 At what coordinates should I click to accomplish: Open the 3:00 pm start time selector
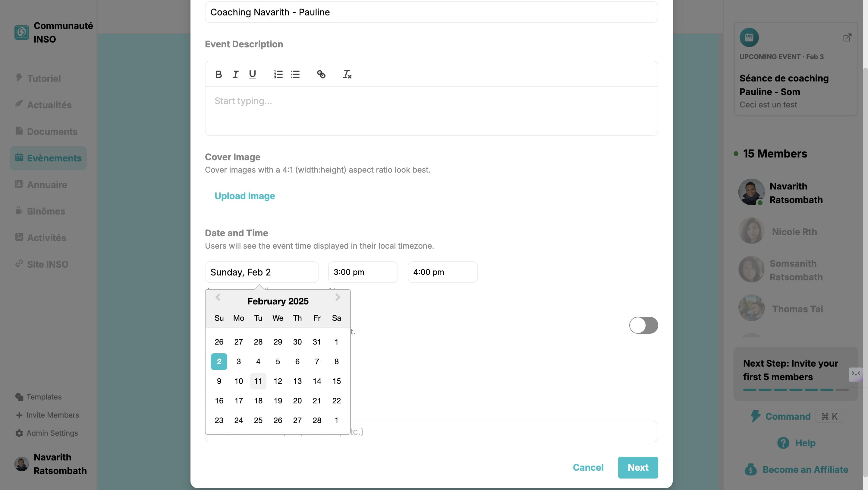coord(363,272)
